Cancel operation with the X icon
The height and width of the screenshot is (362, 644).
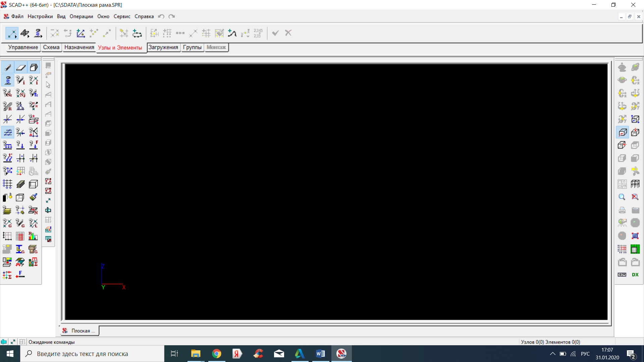click(x=288, y=33)
